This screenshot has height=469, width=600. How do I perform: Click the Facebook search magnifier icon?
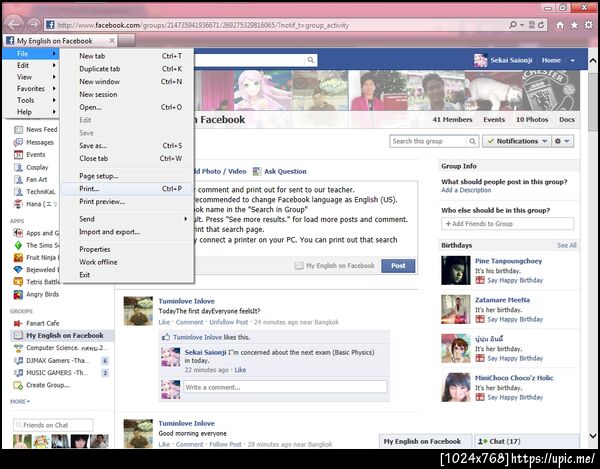click(311, 60)
